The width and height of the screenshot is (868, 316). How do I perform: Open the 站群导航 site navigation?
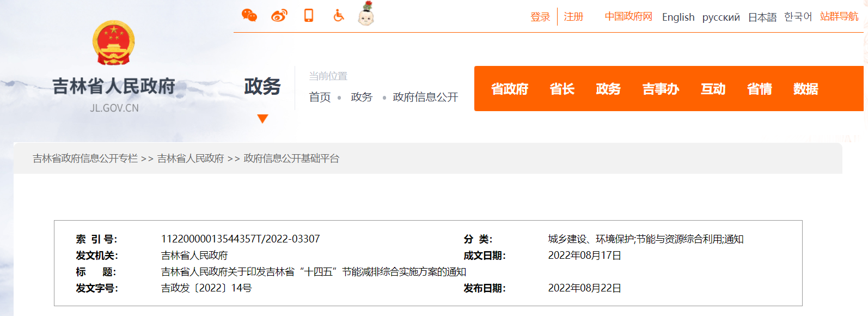tap(839, 17)
